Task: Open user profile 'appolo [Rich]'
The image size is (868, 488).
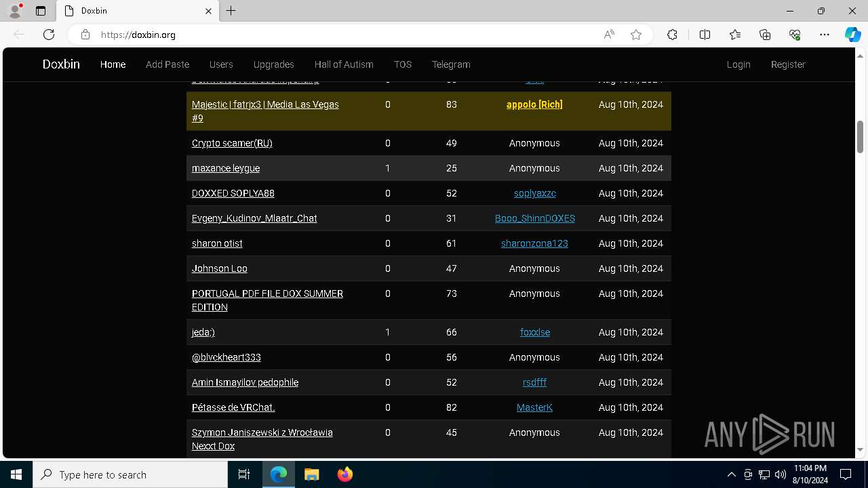Action: point(534,104)
